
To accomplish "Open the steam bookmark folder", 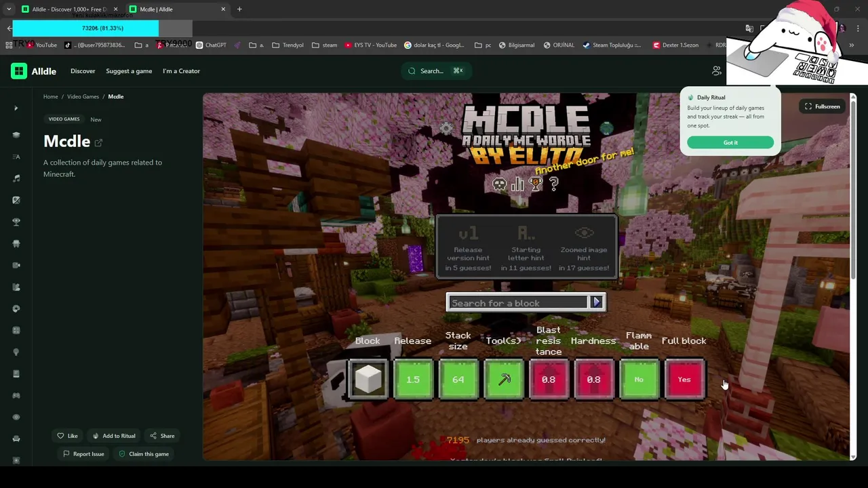I will tap(325, 45).
